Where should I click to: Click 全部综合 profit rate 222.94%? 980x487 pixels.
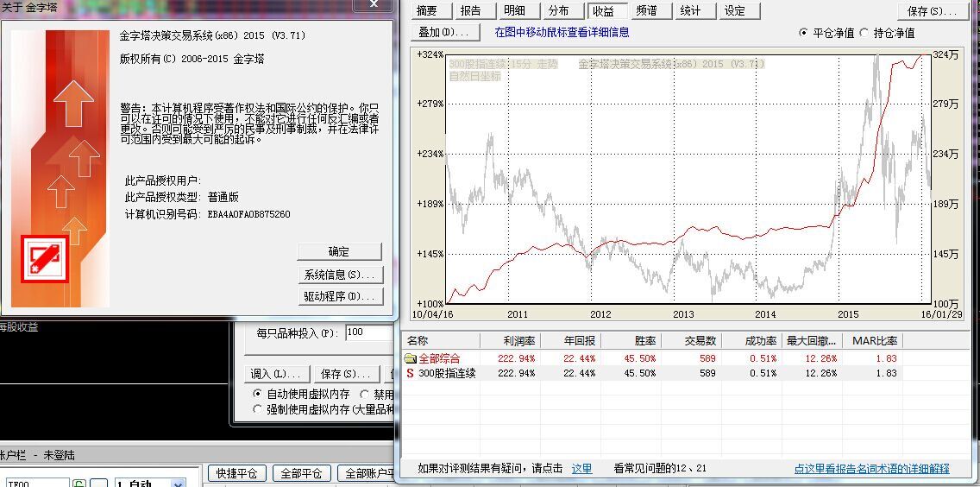coord(516,358)
